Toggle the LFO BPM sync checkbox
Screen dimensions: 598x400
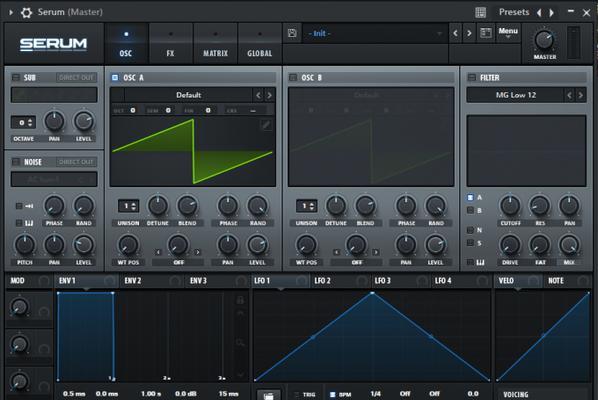point(333,394)
